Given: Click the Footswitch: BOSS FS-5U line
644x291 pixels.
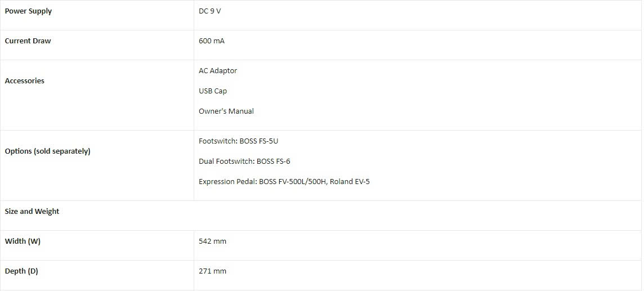Looking at the screenshot, I should [x=238, y=141].
